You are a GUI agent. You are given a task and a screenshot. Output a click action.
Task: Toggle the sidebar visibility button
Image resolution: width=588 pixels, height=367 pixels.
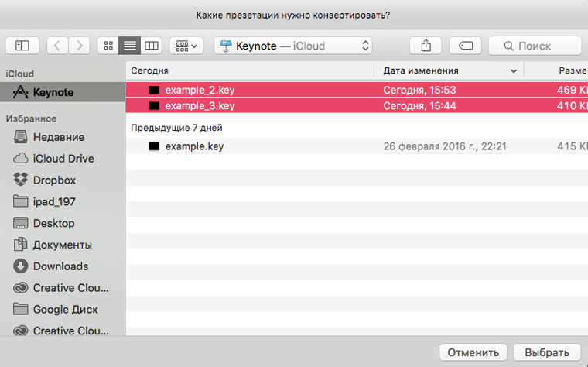(x=22, y=46)
